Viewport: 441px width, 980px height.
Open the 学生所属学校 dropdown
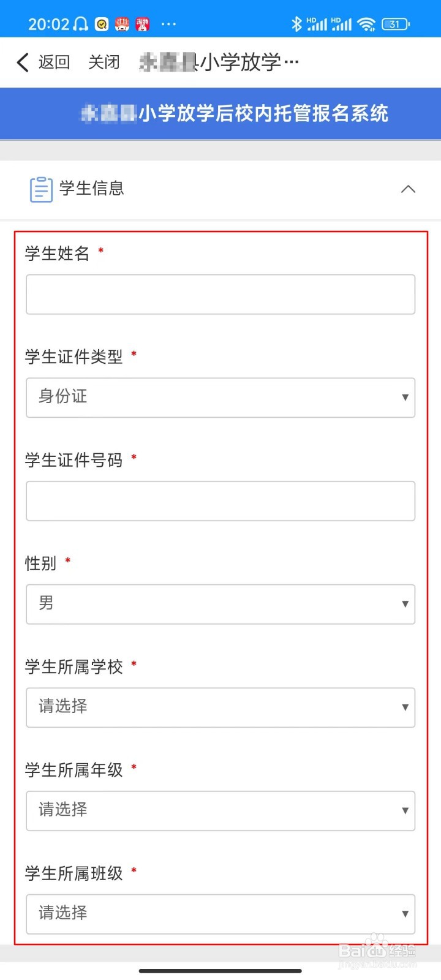tap(221, 707)
